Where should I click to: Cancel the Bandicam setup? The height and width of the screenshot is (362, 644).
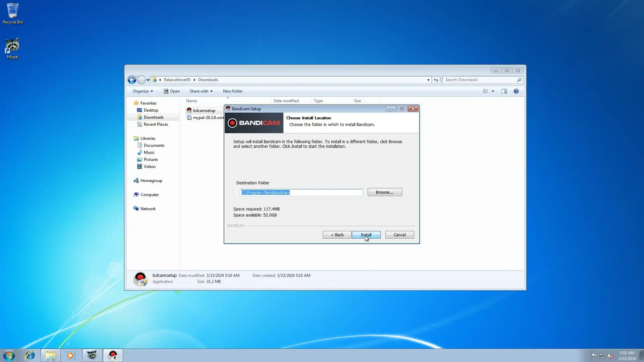tap(399, 235)
